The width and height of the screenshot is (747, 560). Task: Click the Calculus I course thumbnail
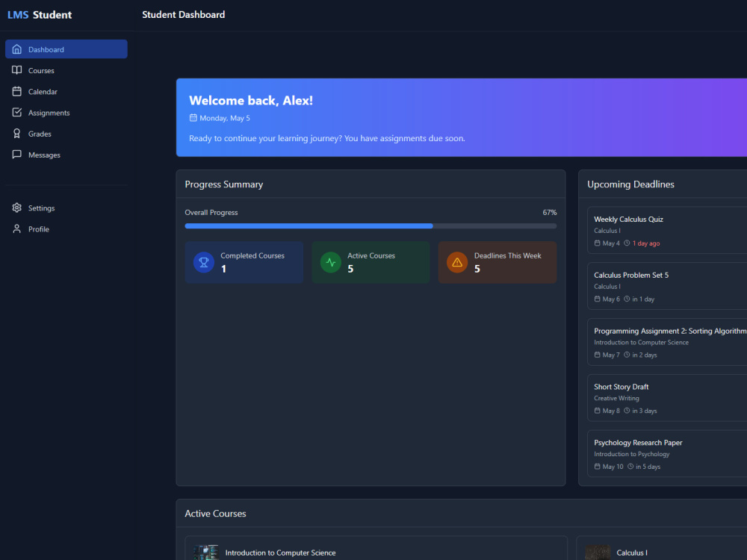coord(598,553)
